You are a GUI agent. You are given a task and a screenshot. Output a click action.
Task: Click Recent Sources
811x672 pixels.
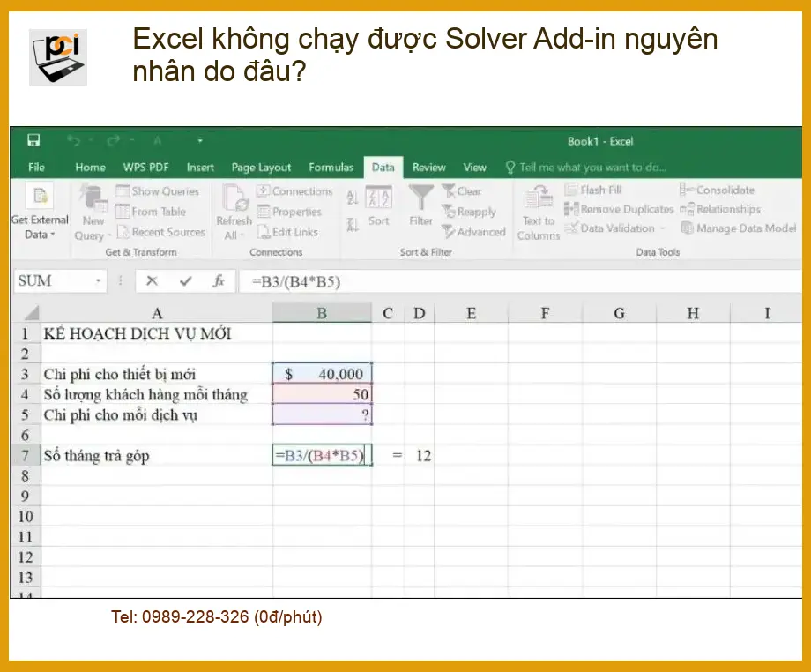point(161,232)
